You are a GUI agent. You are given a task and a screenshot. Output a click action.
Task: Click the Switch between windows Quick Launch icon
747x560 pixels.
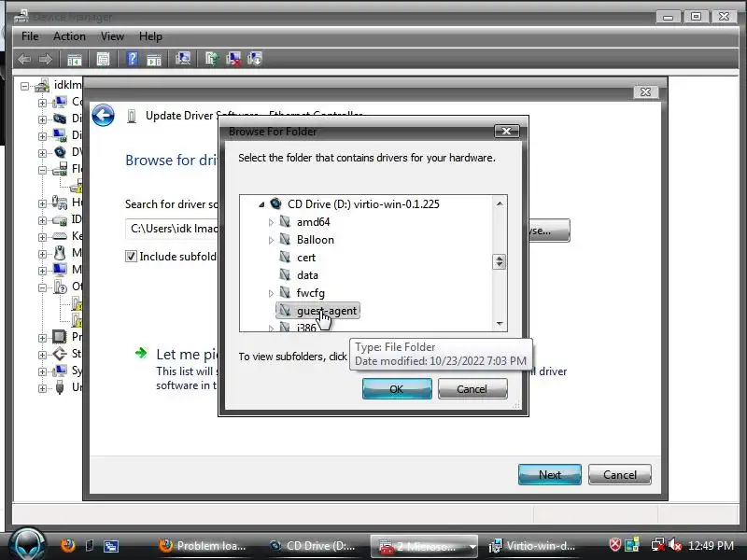[111, 546]
